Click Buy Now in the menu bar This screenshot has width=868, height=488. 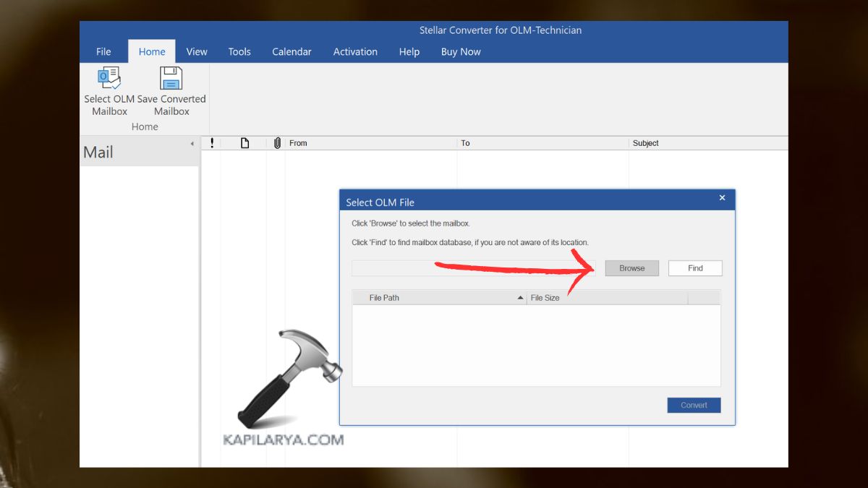tap(460, 51)
